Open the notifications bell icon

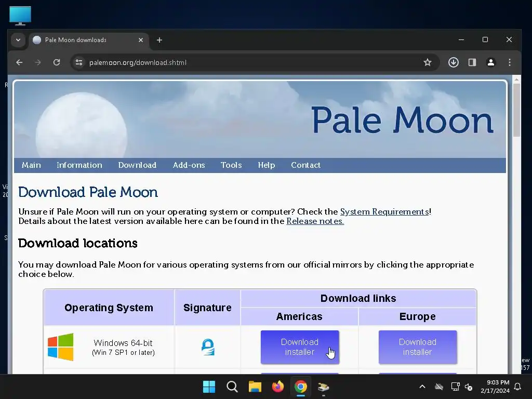point(518,387)
